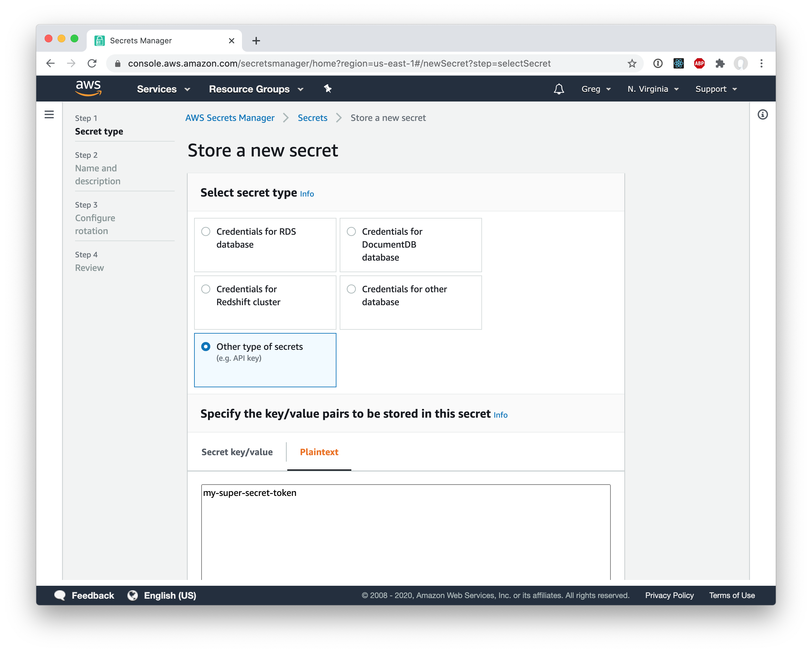Open the Services dropdown menu
This screenshot has width=812, height=653.
[163, 89]
